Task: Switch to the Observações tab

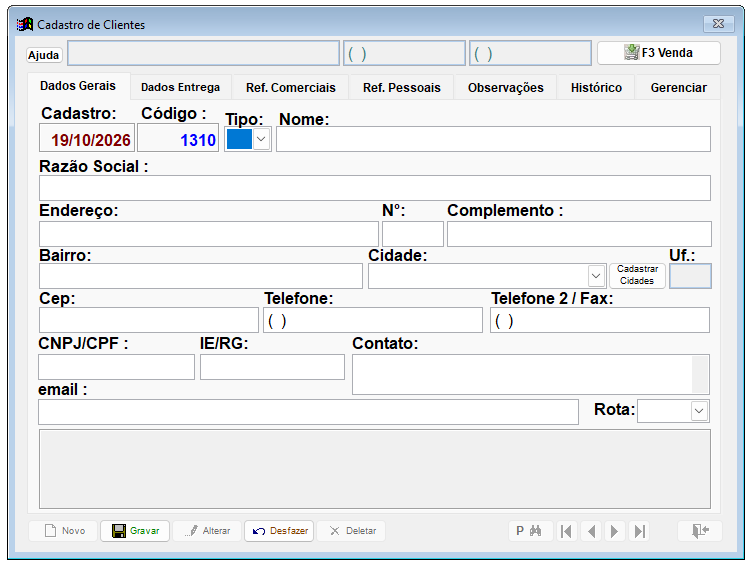Action: (506, 88)
